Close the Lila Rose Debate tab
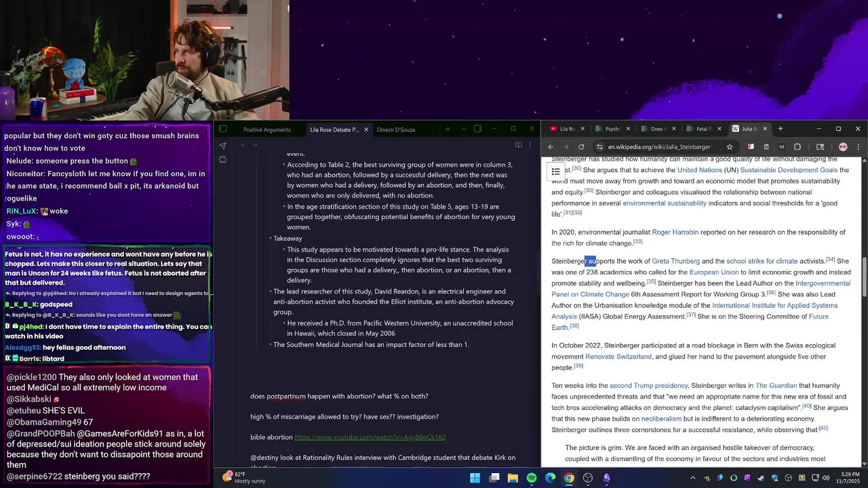This screenshot has height=488, width=868. [366, 129]
